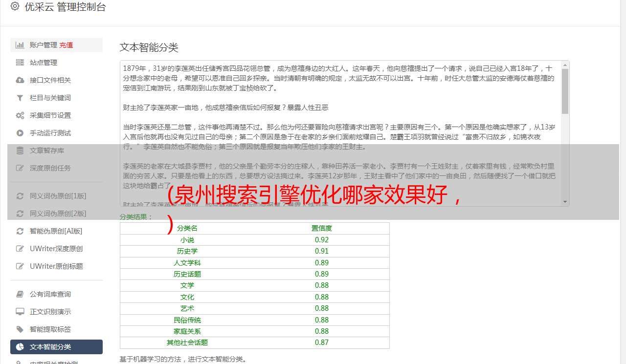The image size is (626, 364).
Task: Click the book icon for 公有词库查询
Action: pyautogui.click(x=20, y=294)
